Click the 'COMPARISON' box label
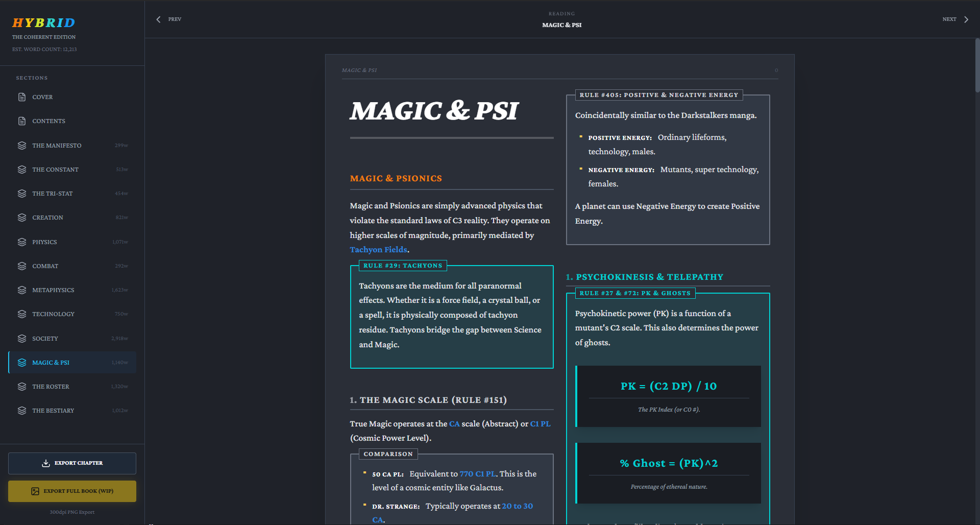The height and width of the screenshot is (525, 980). click(x=388, y=454)
